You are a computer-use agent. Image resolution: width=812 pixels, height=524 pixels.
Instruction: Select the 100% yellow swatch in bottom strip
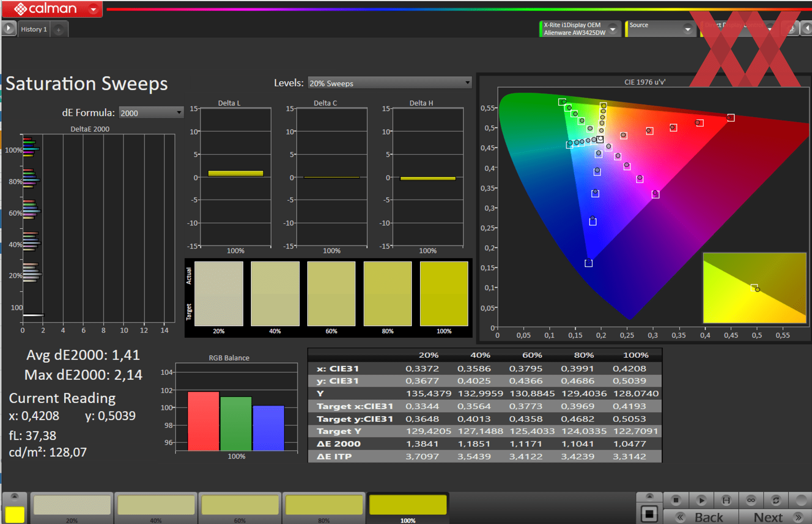tap(408, 505)
